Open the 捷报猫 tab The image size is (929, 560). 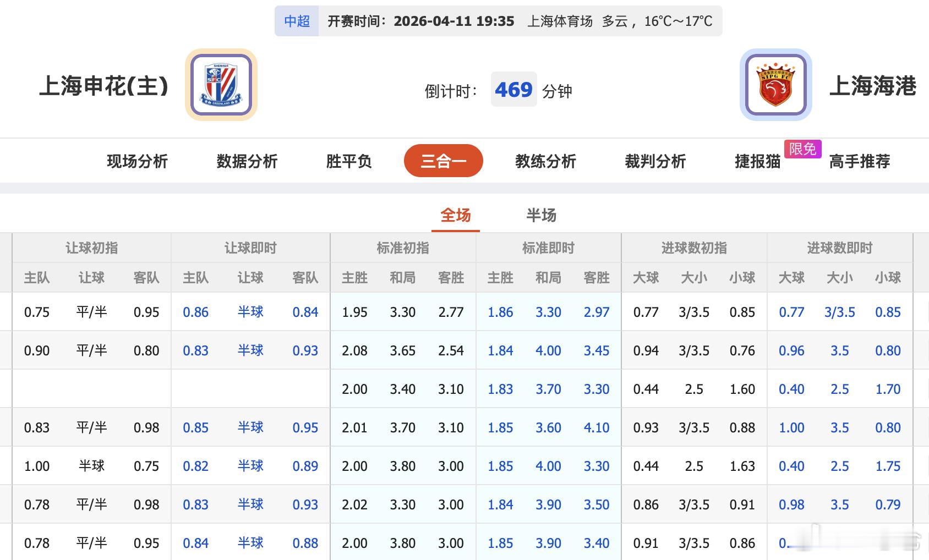tap(758, 161)
